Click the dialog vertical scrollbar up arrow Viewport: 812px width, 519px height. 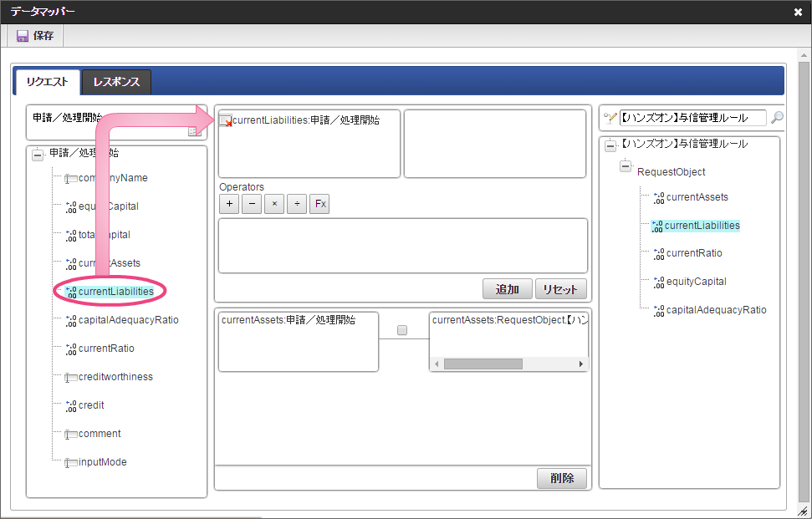coord(804,55)
